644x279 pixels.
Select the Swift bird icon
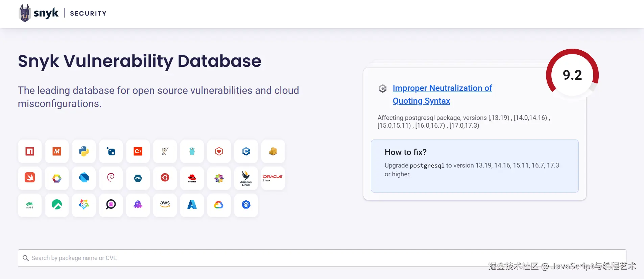click(x=30, y=178)
